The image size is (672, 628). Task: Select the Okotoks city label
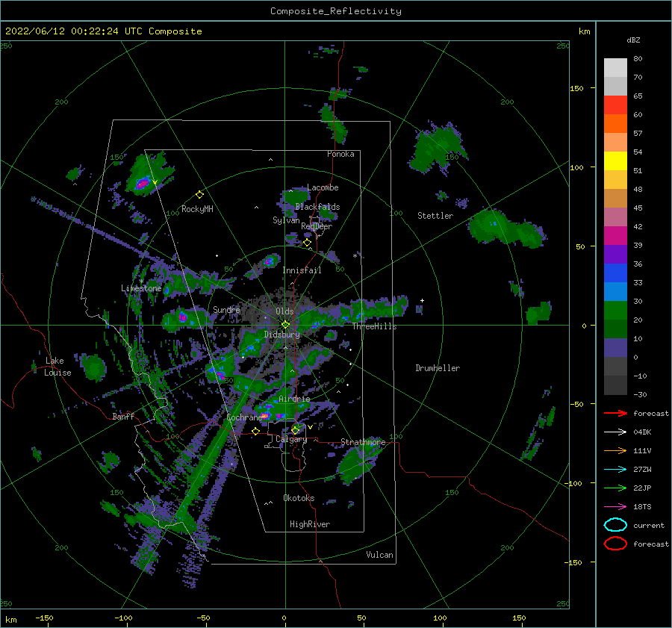coord(299,497)
